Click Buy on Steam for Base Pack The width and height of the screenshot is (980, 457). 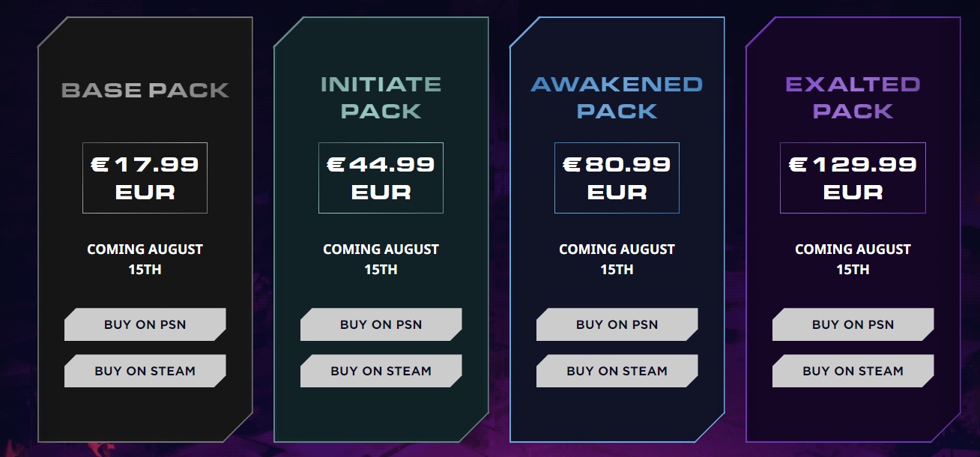(145, 371)
